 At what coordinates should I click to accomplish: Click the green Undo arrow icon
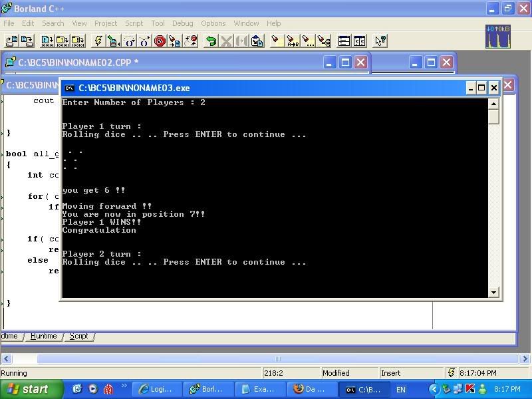point(211,41)
